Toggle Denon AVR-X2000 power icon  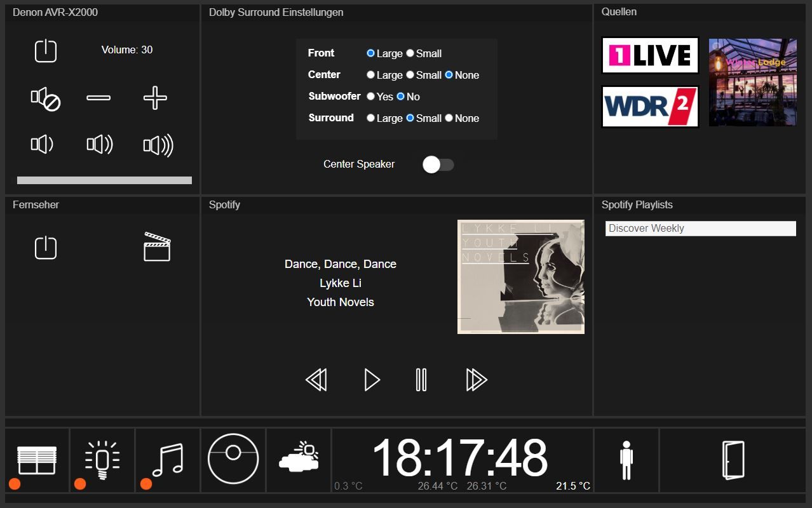46,51
